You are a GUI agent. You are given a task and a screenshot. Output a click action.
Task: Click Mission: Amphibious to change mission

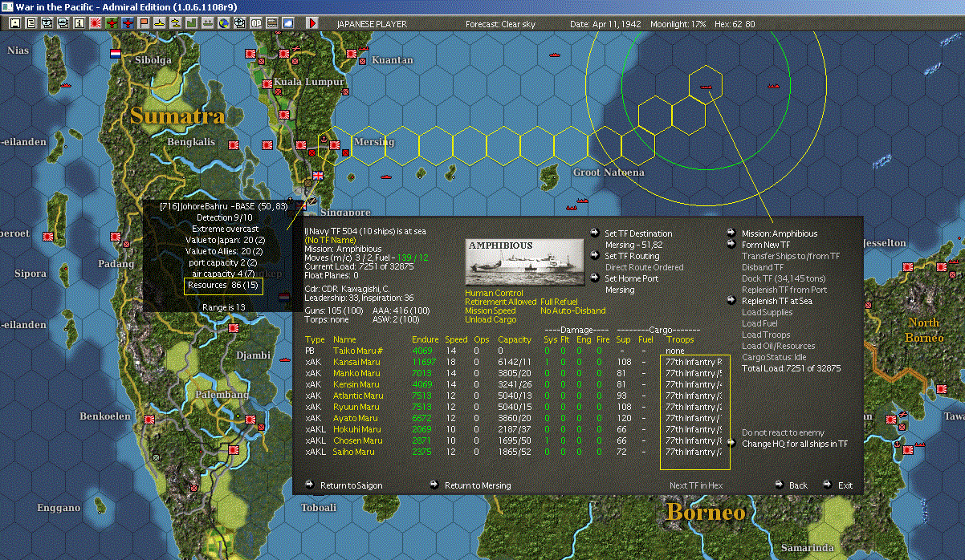tap(779, 233)
